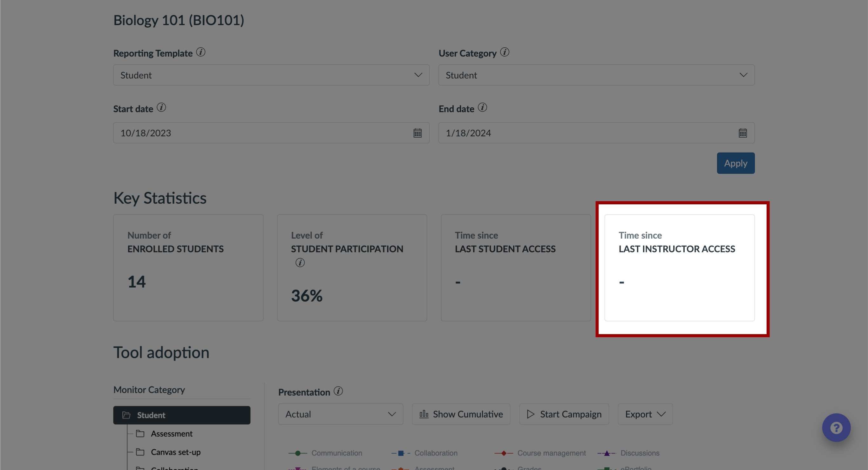Open the User Category dropdown
This screenshot has width=868, height=470.
tap(597, 75)
